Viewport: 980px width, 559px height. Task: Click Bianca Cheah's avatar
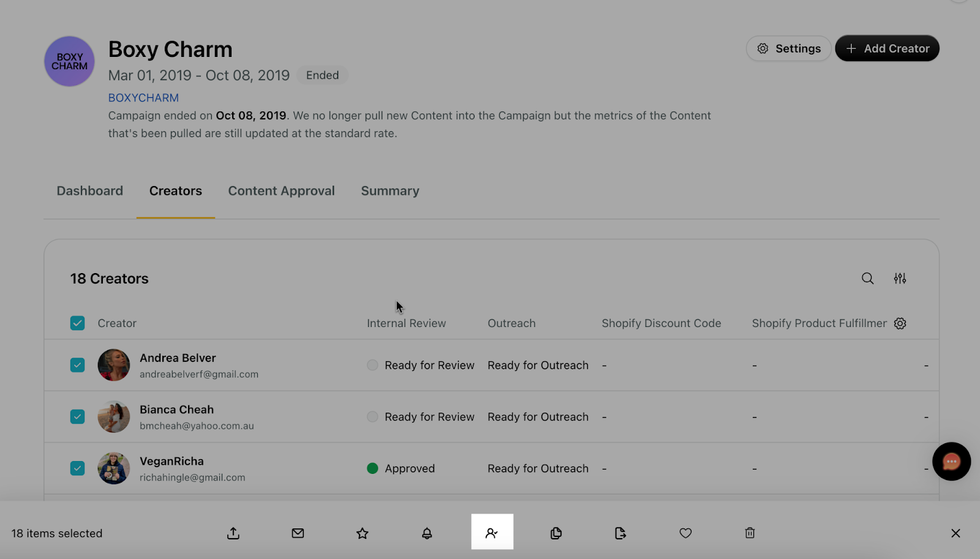pos(114,417)
